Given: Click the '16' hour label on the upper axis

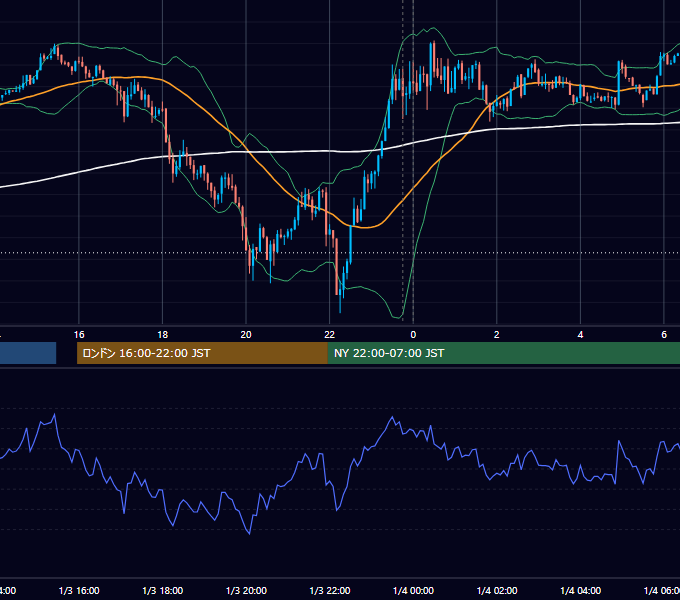Looking at the screenshot, I should pos(79,335).
